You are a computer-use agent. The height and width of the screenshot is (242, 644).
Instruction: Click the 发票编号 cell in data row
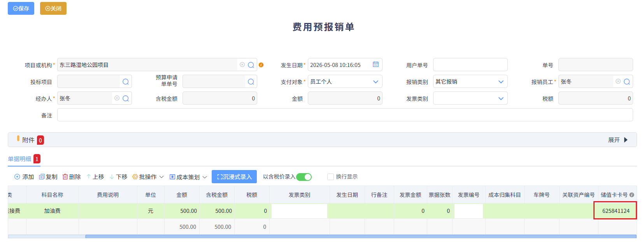click(x=469, y=211)
